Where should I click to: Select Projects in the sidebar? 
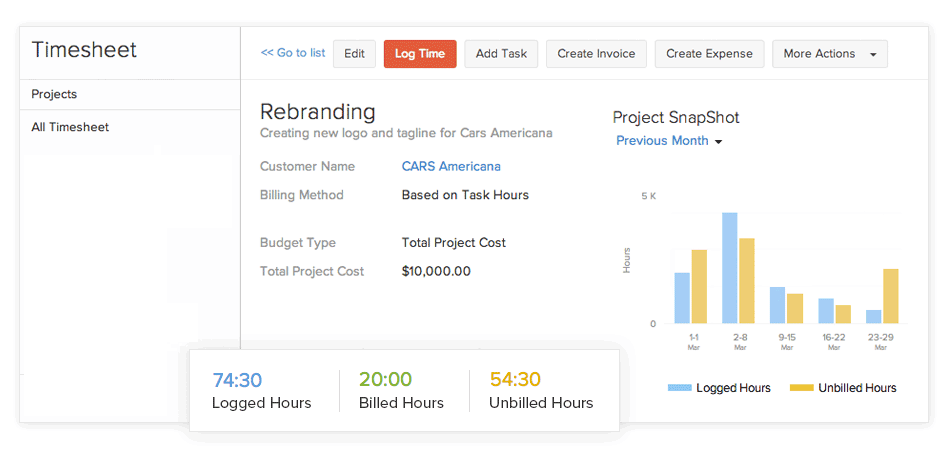click(54, 94)
